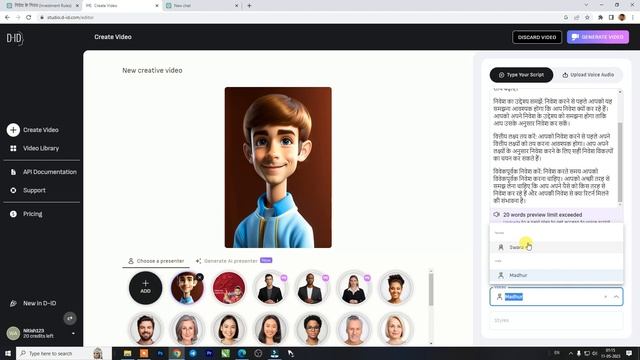This screenshot has width=640, height=360.
Task: Choose the Madhur voice in the list
Action: pyautogui.click(x=556, y=275)
